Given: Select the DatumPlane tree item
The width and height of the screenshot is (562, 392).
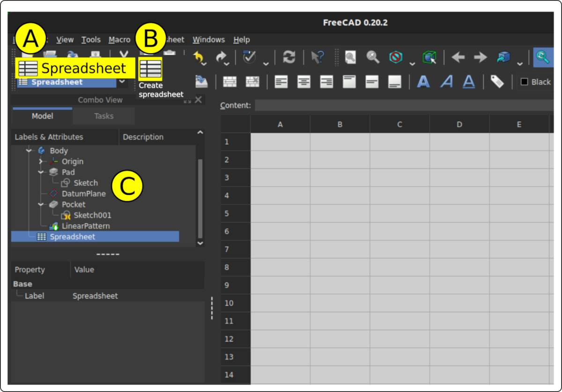Looking at the screenshot, I should pyautogui.click(x=83, y=194).
